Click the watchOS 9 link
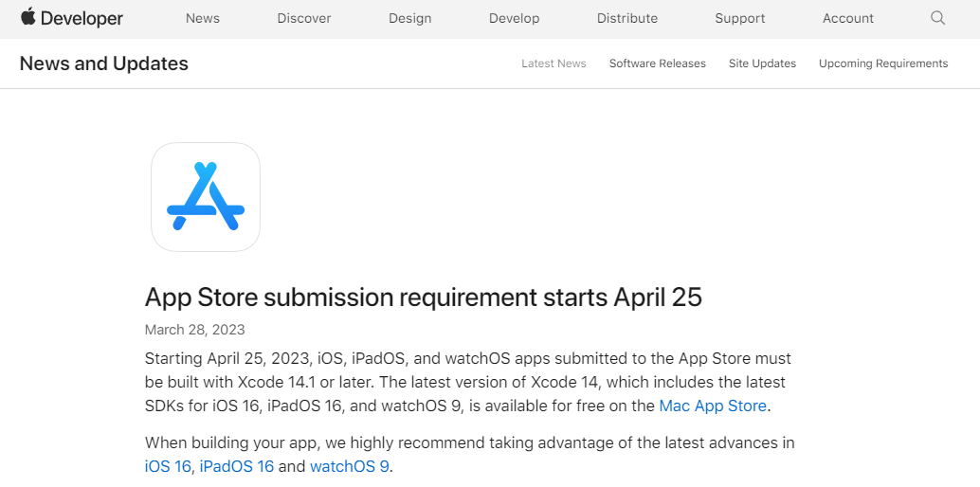The width and height of the screenshot is (980, 487). click(349, 466)
